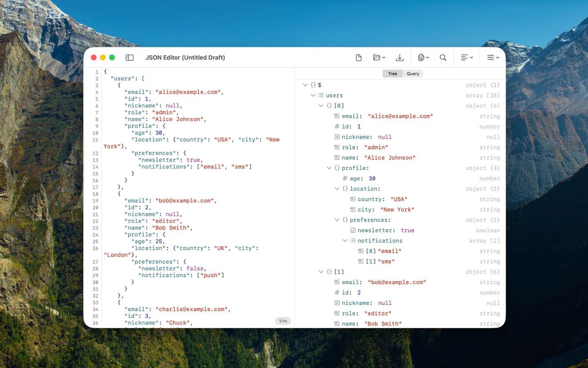This screenshot has width=588, height=368.
Task: Click the string icon beside city New York
Action: click(353, 209)
